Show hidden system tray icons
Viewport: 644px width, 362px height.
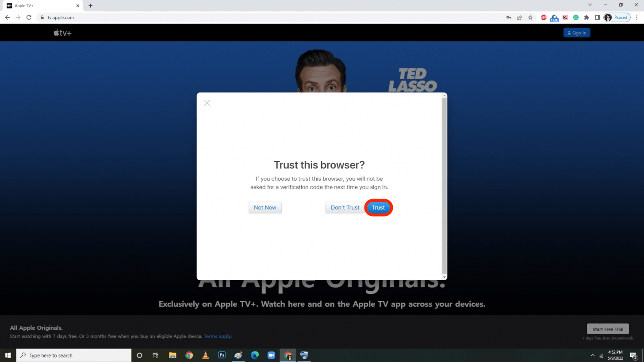point(592,355)
